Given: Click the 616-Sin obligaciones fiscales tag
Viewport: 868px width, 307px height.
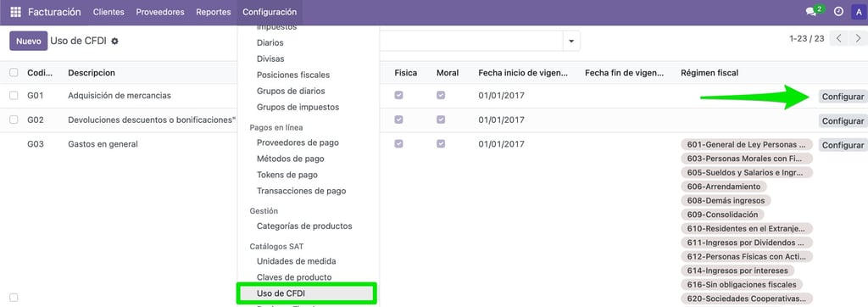Looking at the screenshot, I should tap(742, 284).
